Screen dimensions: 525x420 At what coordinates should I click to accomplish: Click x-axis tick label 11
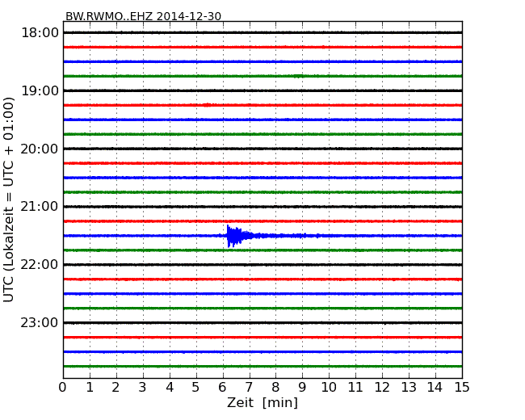(355, 387)
